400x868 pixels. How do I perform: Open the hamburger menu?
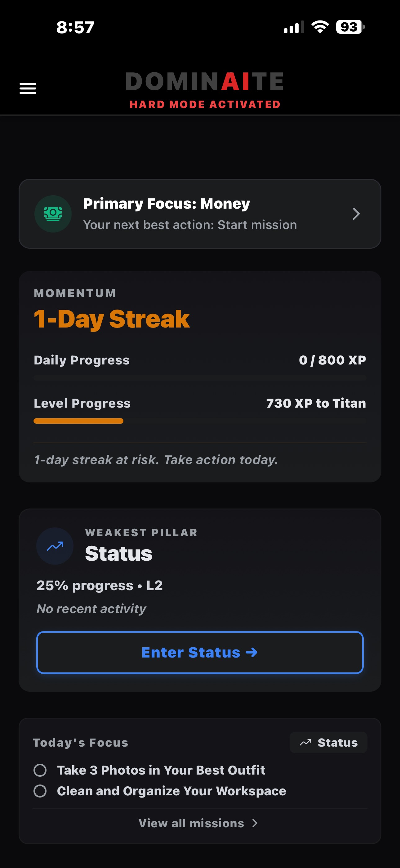[28, 88]
